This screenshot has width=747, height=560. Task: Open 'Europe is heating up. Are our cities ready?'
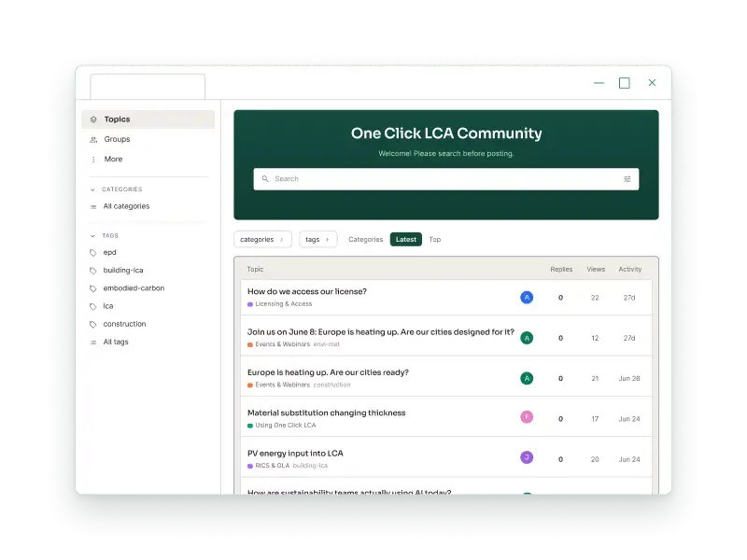(x=328, y=372)
